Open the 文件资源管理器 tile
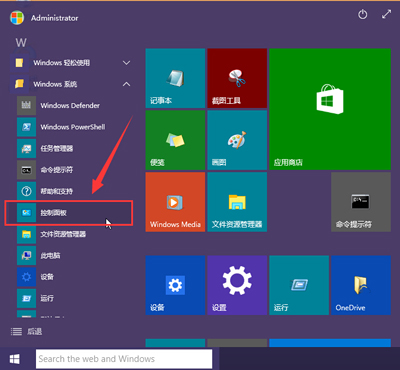400x370 pixels. [237, 202]
